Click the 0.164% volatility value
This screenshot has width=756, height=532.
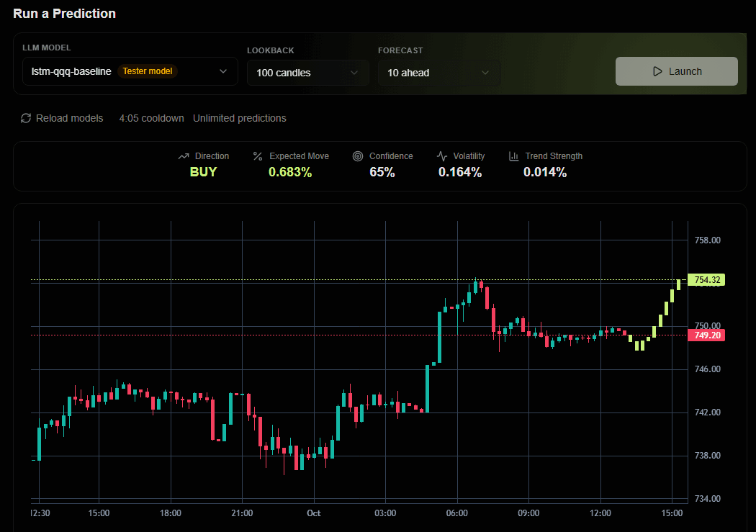point(460,172)
